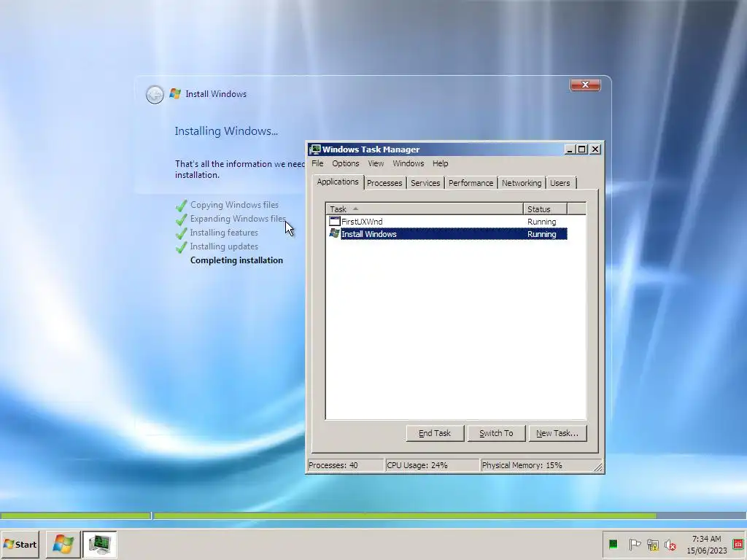The height and width of the screenshot is (560, 747).
Task: Click the Completing installation step text
Action: (x=236, y=260)
